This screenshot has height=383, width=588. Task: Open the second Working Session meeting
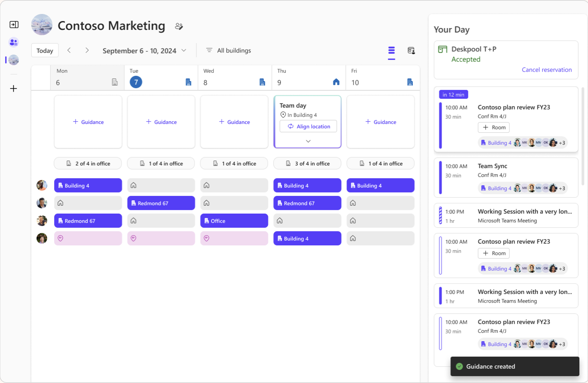click(x=506, y=296)
